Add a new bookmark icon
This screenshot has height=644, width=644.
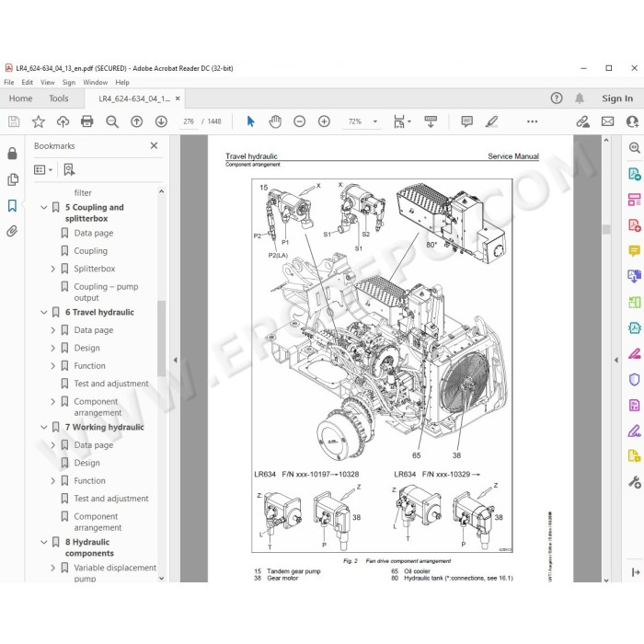click(x=69, y=169)
